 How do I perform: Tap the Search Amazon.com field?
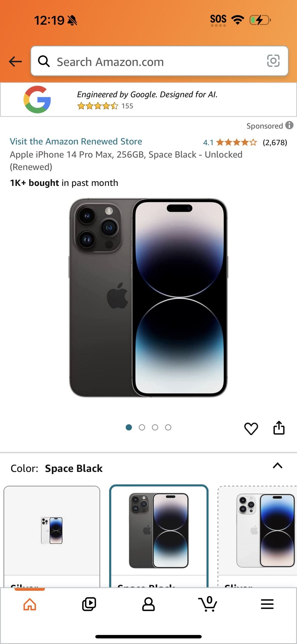pyautogui.click(x=160, y=61)
